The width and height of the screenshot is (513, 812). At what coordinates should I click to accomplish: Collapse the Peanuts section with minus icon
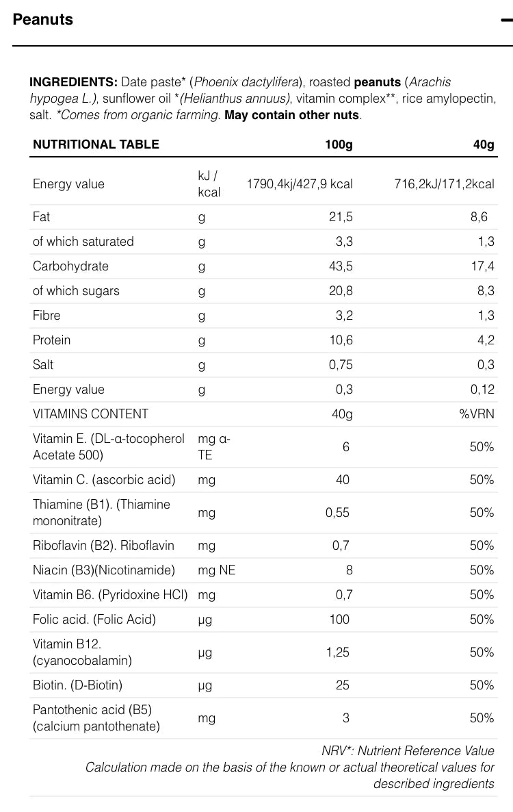click(506, 20)
